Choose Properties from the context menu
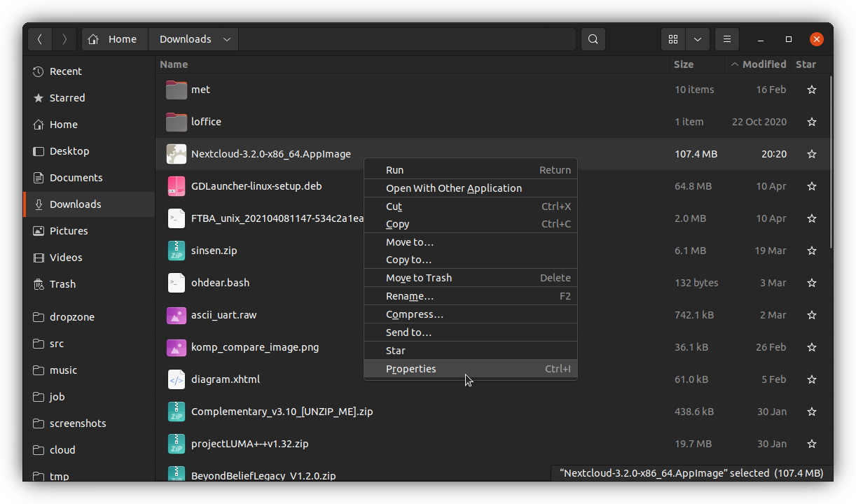 coord(471,369)
